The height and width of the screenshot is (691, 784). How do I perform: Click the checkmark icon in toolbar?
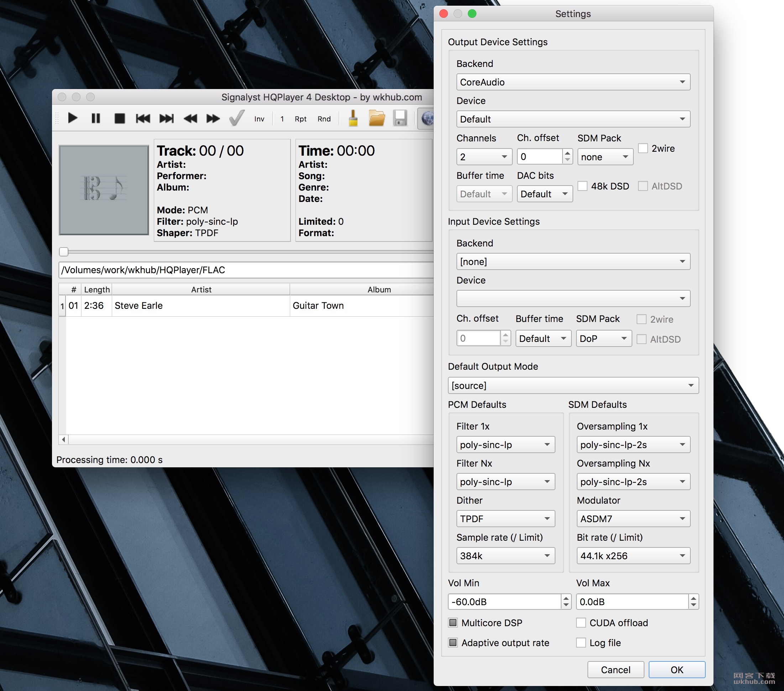236,118
